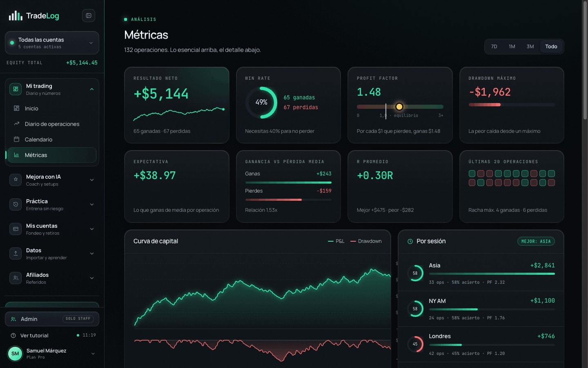
Task: Select the 7D time range
Action: (494, 47)
